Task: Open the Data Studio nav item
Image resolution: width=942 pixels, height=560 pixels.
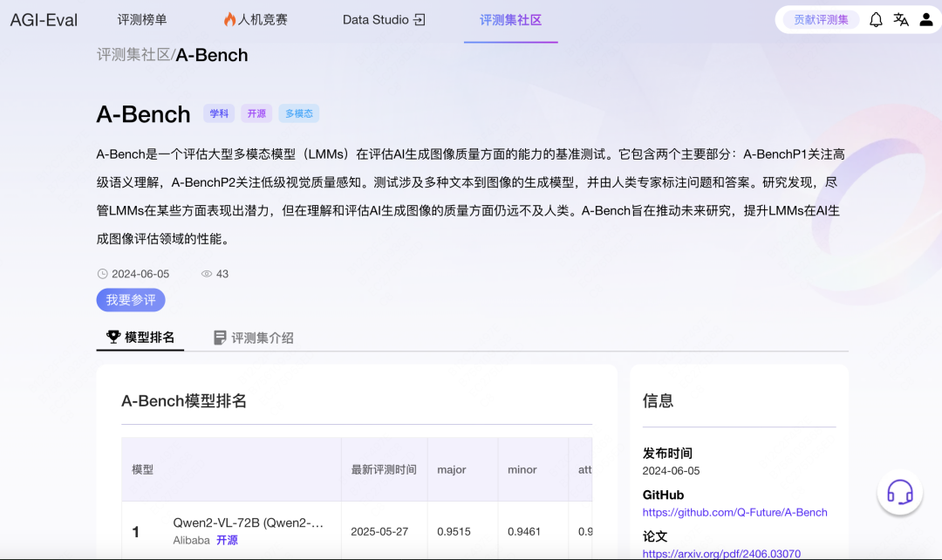Action: point(383,20)
